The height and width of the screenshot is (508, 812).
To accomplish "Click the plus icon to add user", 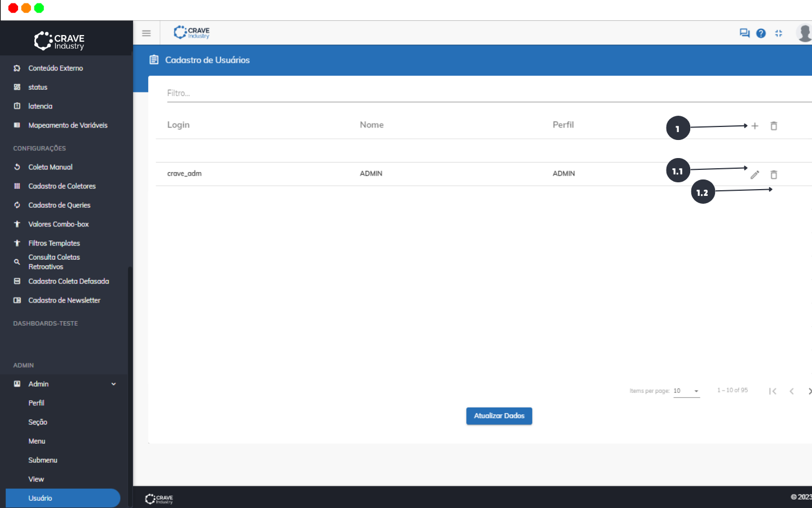I will tap(754, 126).
